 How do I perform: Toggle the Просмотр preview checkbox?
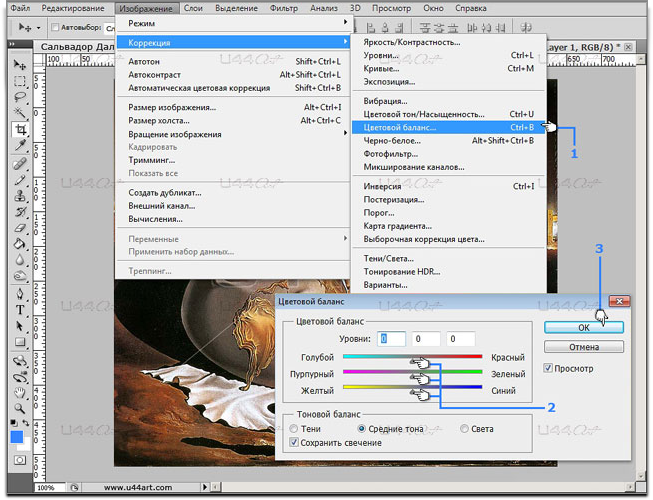[548, 368]
